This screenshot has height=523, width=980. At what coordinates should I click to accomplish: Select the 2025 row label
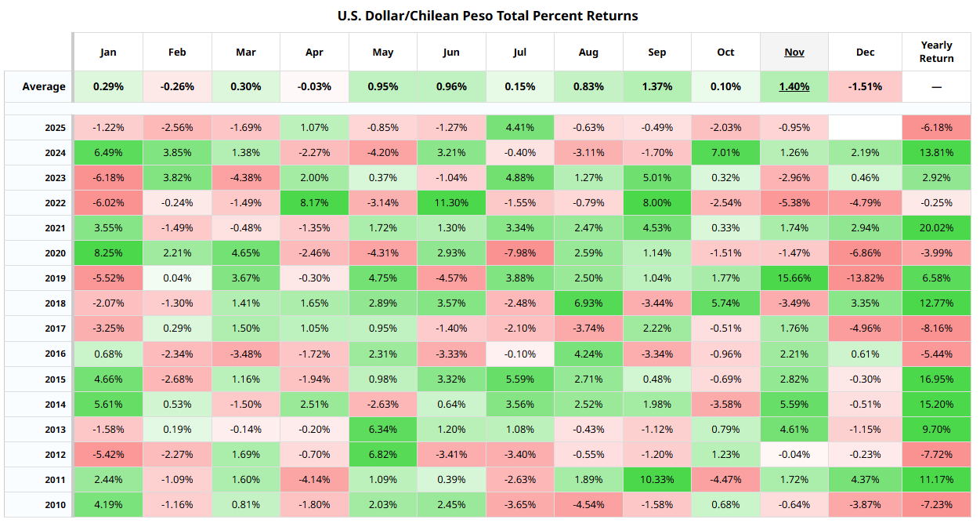pos(55,128)
